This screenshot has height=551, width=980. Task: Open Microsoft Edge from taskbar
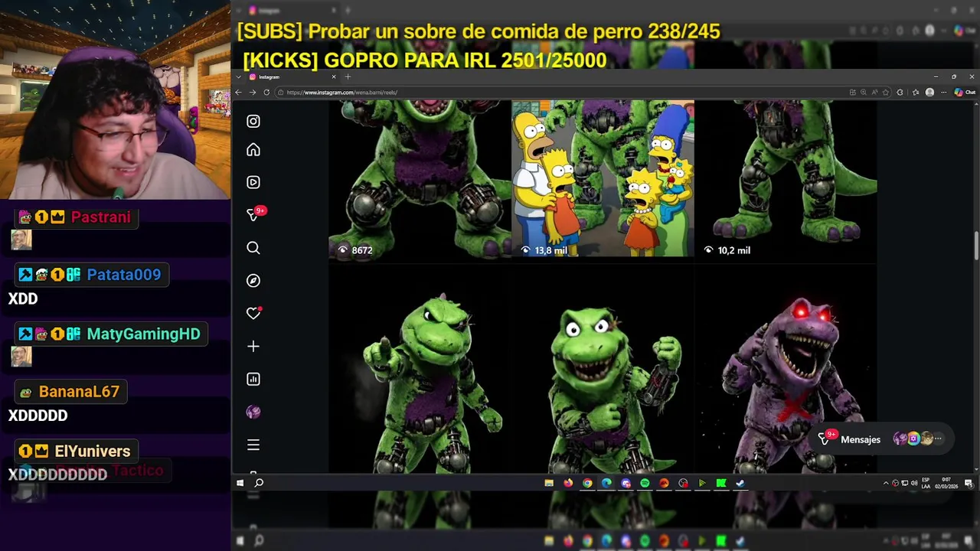[606, 483]
